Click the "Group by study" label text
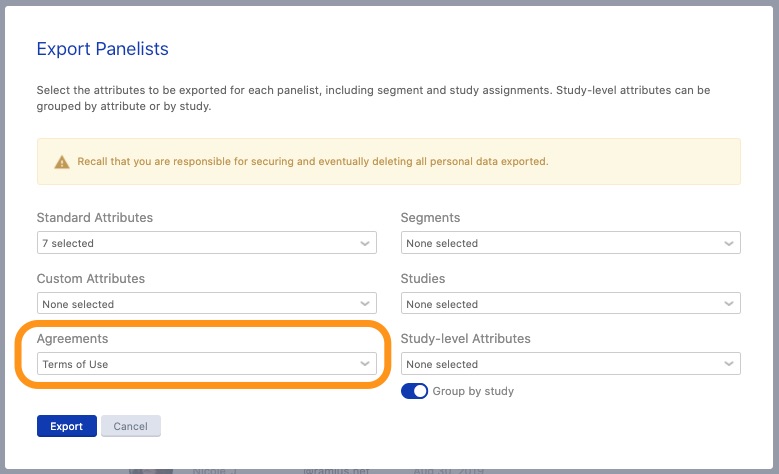The width and height of the screenshot is (779, 474). tap(473, 391)
